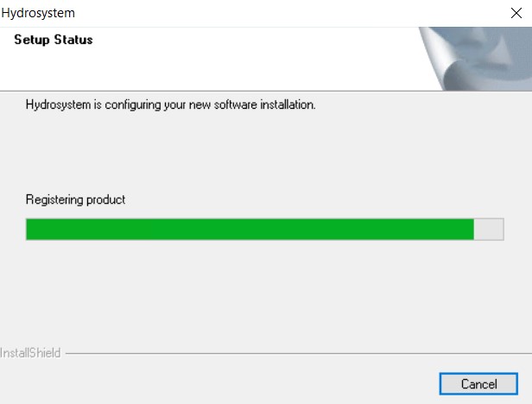Click the word Hydrosystem in configuring message
The image size is (532, 404).
(x=59, y=104)
